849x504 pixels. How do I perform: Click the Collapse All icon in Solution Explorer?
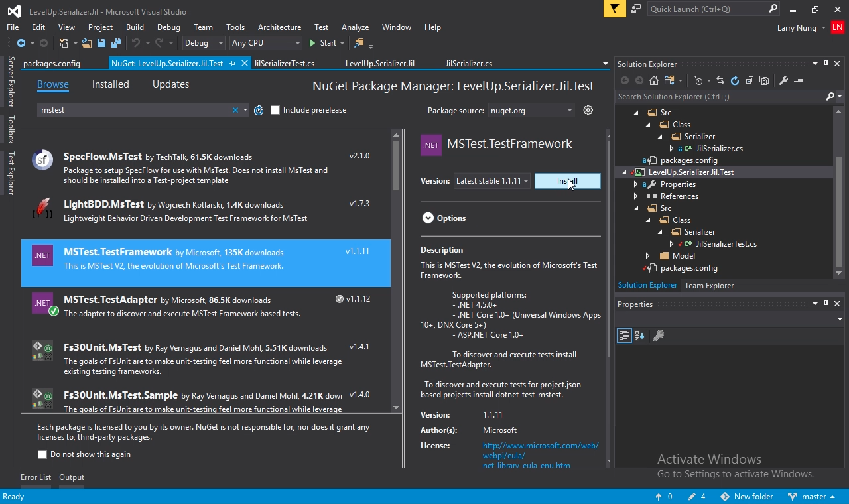click(x=750, y=80)
